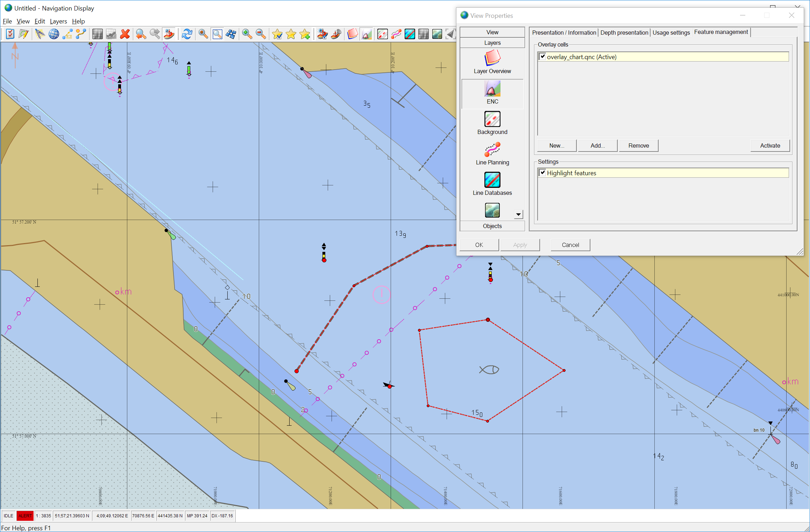Click the zoom in magnifier icon
The image size is (810, 532).
(247, 34)
